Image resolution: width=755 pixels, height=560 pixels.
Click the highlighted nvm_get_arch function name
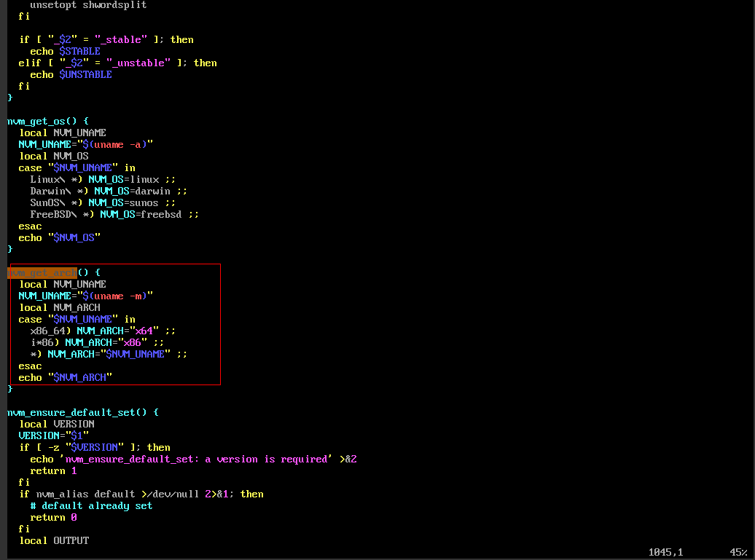(x=42, y=272)
